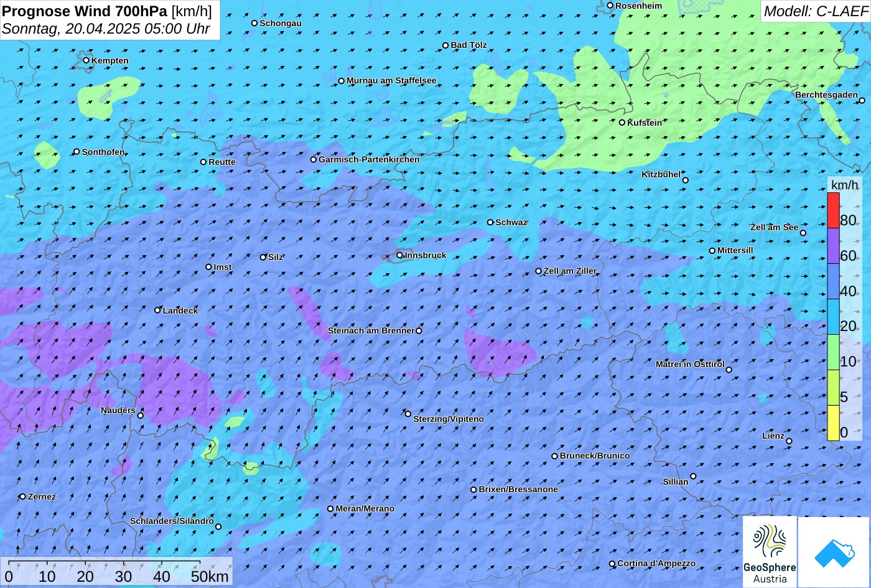The height and width of the screenshot is (588, 871).
Task: Select the Rosenheim marker dot
Action: 610,6
